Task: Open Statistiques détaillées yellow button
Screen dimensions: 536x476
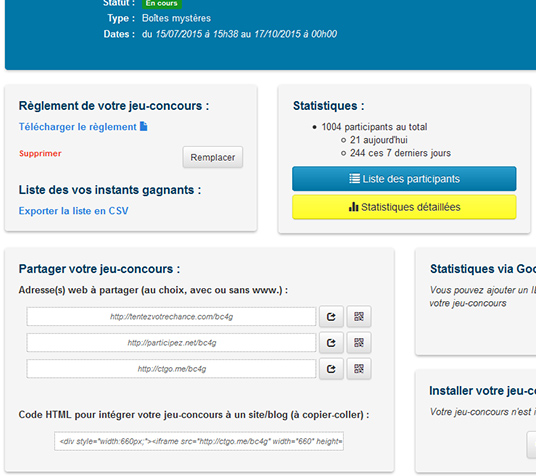Action: pyautogui.click(x=404, y=207)
